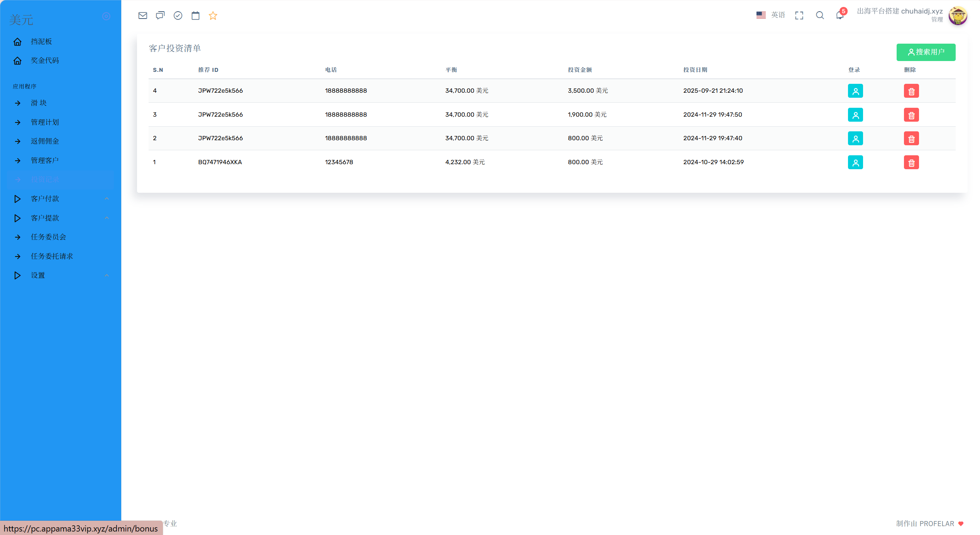The image size is (980, 535).
Task: Open 奖金代码 sidebar item
Action: 45,61
